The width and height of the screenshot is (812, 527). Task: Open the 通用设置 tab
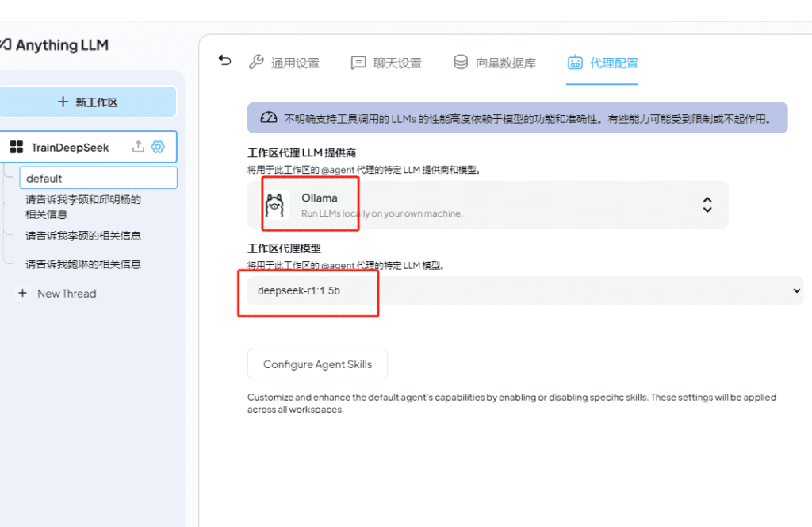[x=285, y=63]
